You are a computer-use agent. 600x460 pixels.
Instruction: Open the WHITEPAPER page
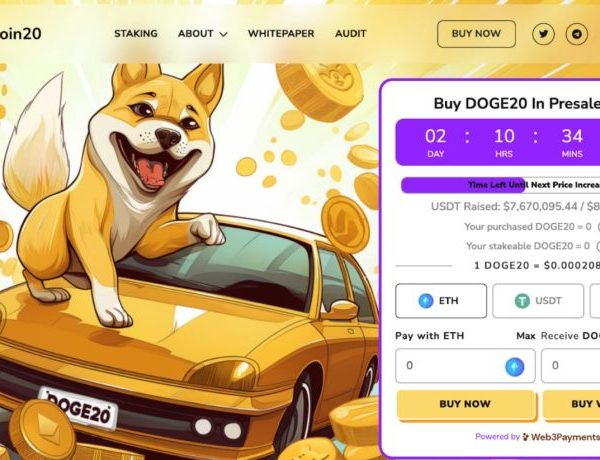[281, 34]
